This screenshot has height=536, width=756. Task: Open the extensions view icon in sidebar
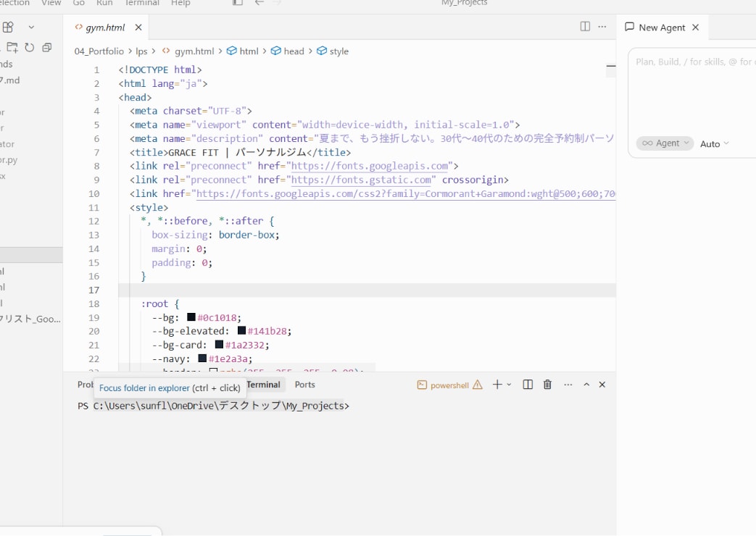pos(8,27)
